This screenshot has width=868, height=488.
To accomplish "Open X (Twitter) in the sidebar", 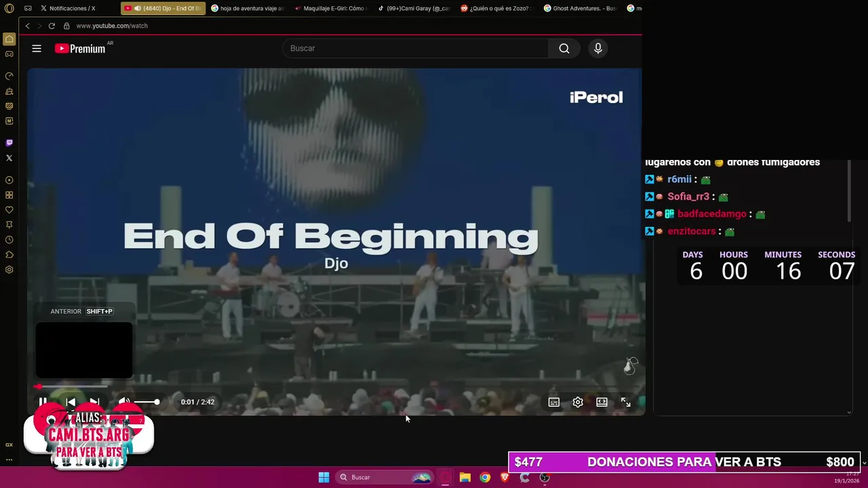I will pyautogui.click(x=9, y=158).
